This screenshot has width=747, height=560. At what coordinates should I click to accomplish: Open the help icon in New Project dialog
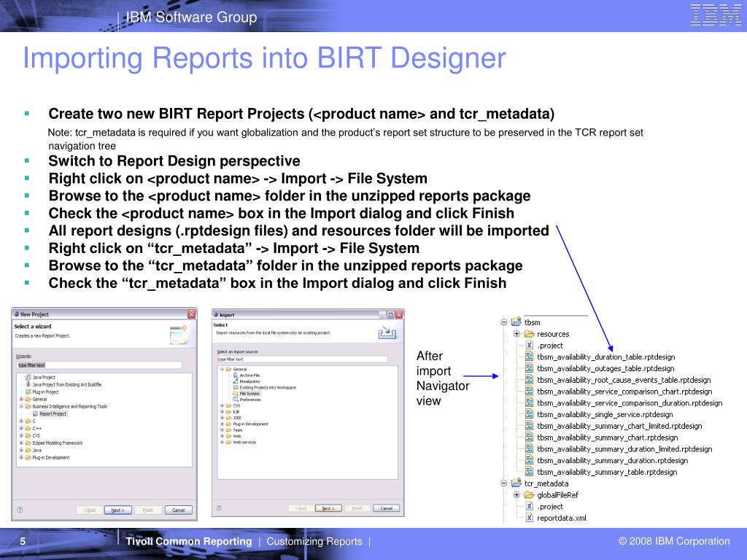pos(20,510)
